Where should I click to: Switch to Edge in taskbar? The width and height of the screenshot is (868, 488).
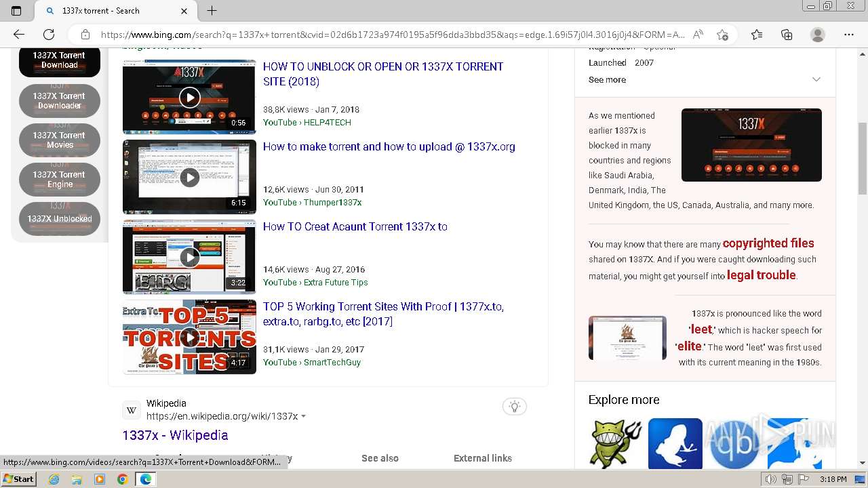[145, 479]
